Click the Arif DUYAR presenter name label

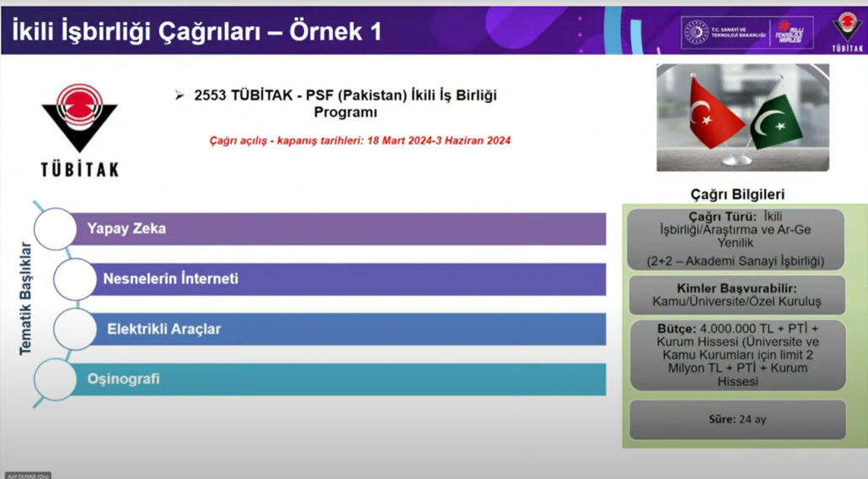point(28,475)
